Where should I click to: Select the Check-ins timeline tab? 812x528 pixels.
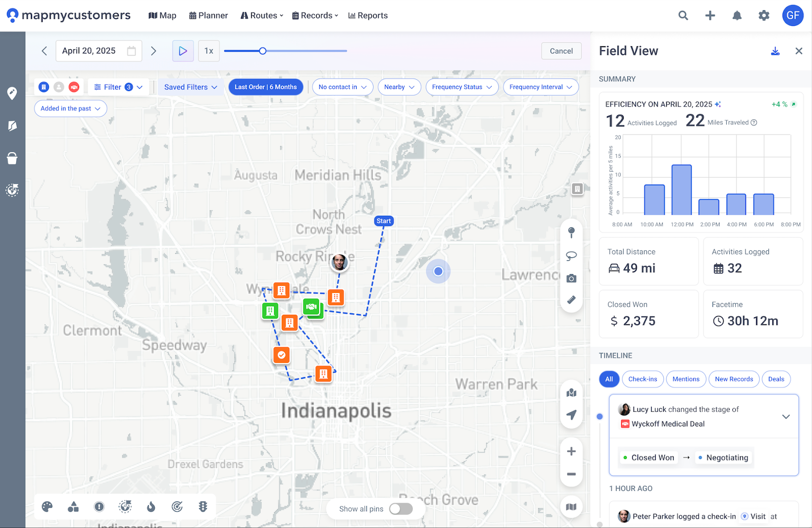pos(642,379)
